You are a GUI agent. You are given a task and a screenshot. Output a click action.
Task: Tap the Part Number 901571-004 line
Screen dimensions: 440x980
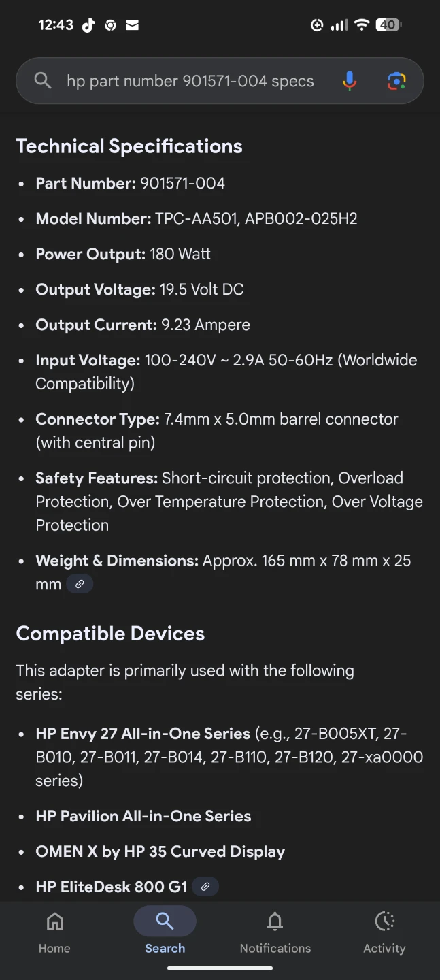130,183
